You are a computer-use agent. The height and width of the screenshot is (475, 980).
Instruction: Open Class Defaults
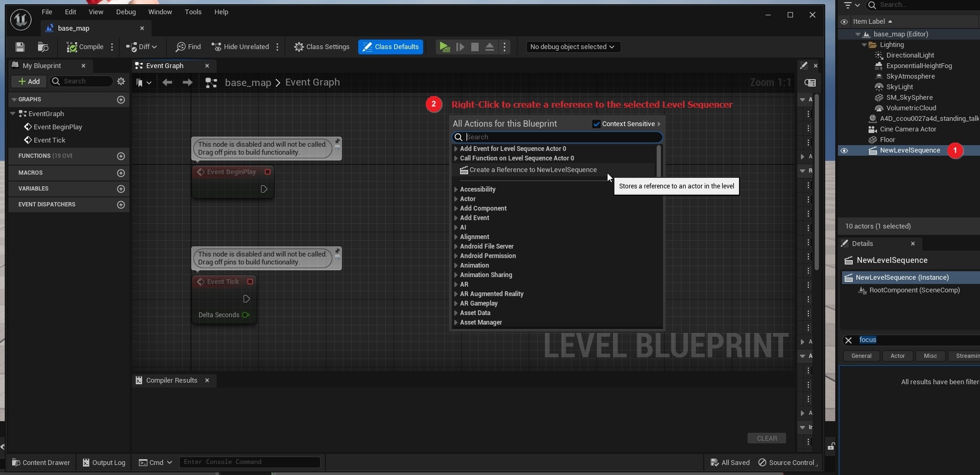tap(390, 47)
